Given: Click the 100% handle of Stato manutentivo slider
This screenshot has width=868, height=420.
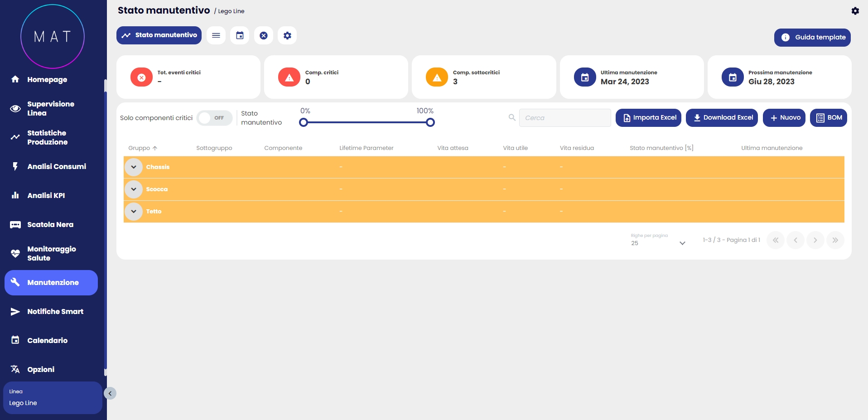Looking at the screenshot, I should [430, 122].
